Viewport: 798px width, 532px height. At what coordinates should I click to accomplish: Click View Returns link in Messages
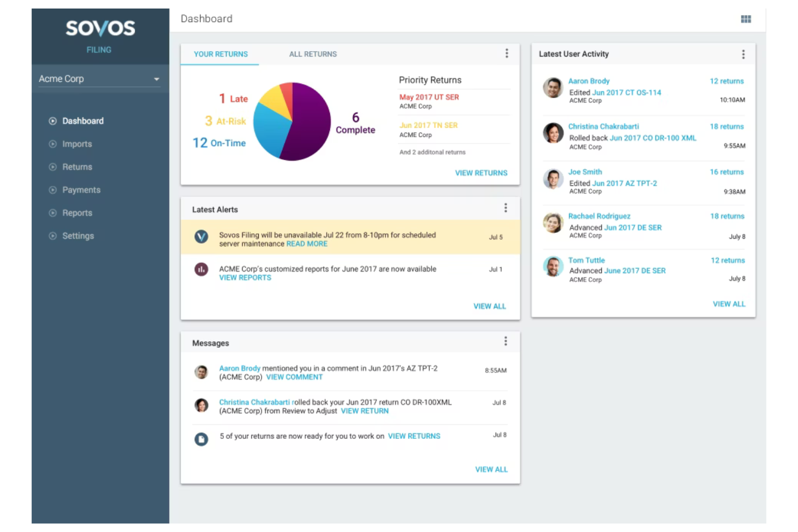point(414,436)
